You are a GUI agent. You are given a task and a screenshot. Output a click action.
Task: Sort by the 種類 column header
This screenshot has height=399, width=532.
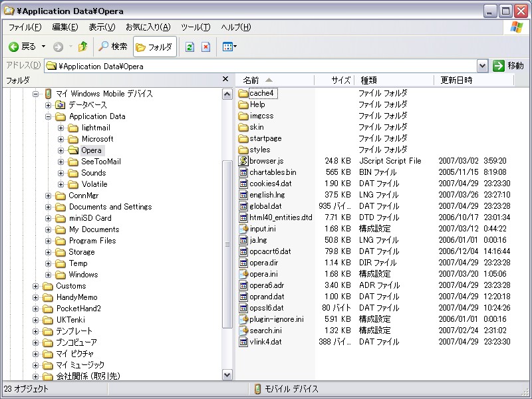click(x=394, y=80)
